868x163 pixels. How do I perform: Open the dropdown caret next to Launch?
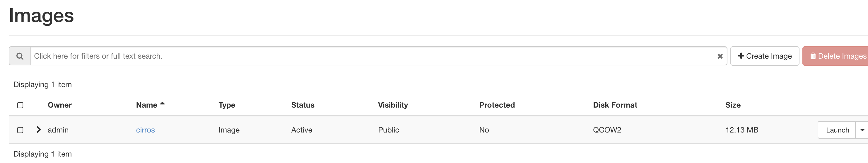pyautogui.click(x=862, y=130)
